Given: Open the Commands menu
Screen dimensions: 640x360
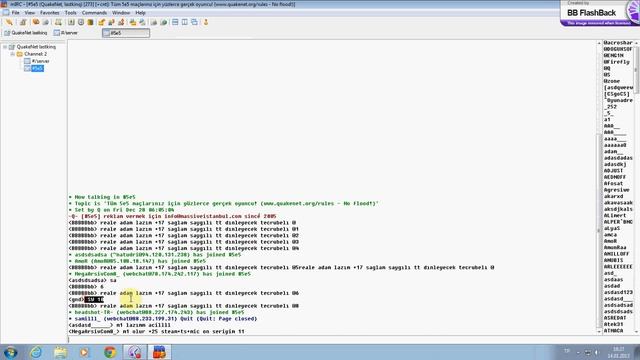Looking at the screenshot, I should [94, 13].
